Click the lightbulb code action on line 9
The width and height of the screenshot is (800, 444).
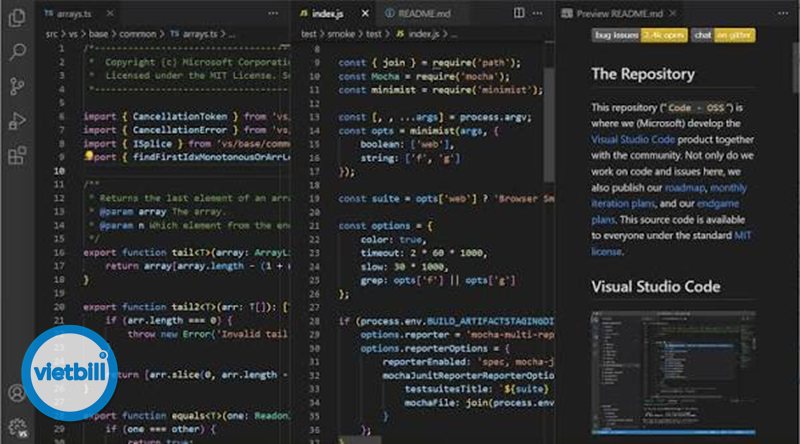coord(89,156)
